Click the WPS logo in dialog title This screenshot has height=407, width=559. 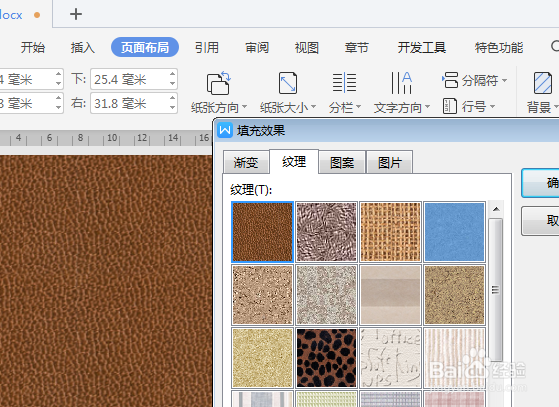(225, 130)
